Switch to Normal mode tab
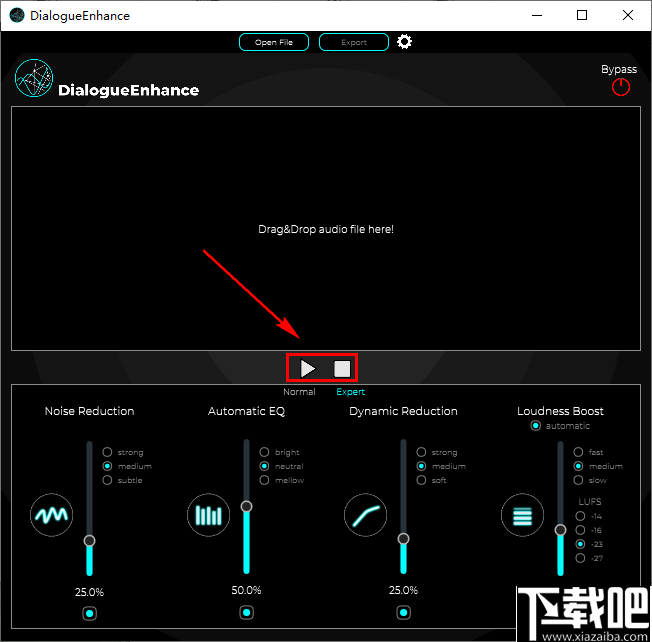 tap(299, 392)
